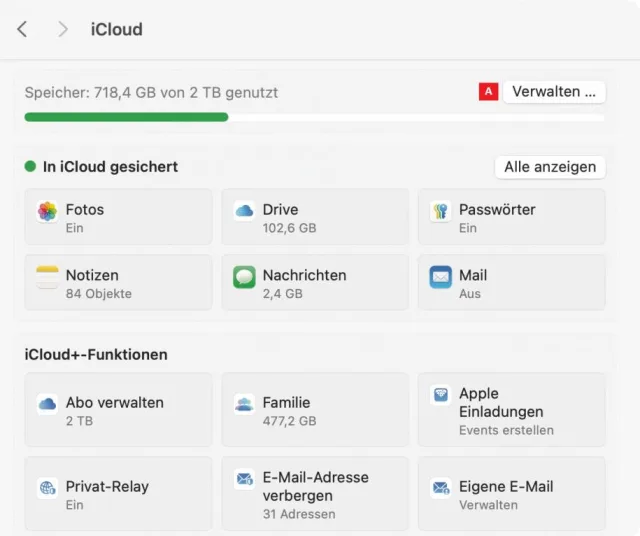Image resolution: width=640 pixels, height=536 pixels.
Task: Click the Passwörter keys icon
Action: click(441, 212)
